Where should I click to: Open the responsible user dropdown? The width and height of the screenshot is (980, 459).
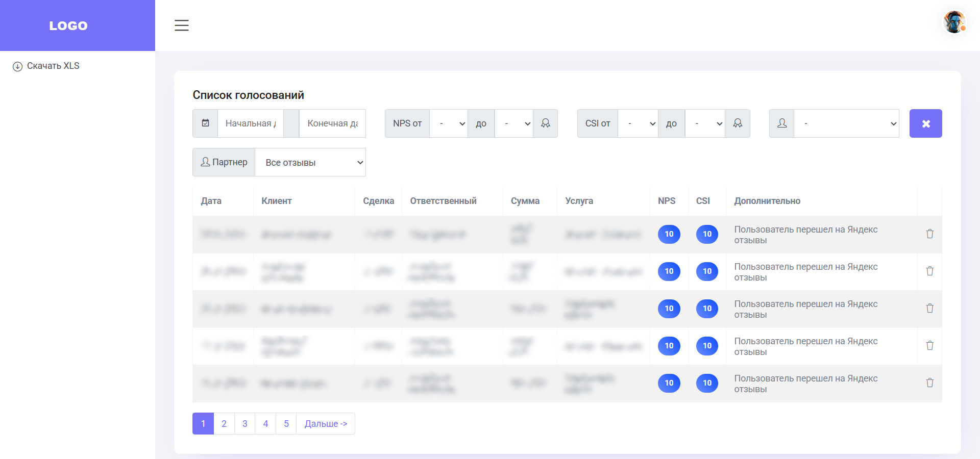click(846, 123)
